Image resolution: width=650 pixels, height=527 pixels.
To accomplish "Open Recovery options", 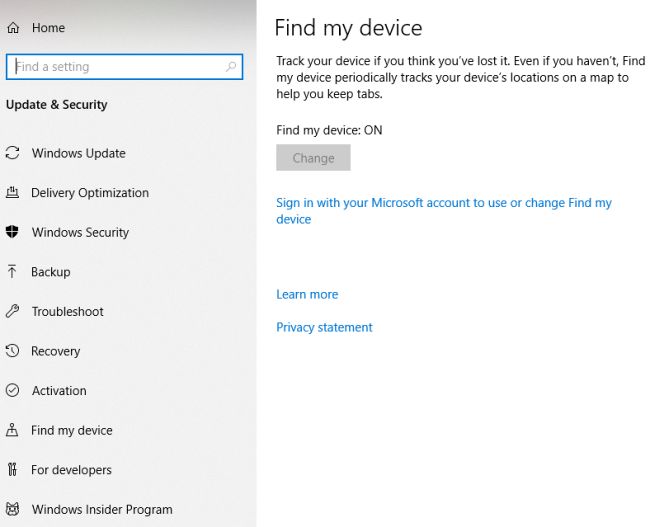I will click(x=56, y=351).
